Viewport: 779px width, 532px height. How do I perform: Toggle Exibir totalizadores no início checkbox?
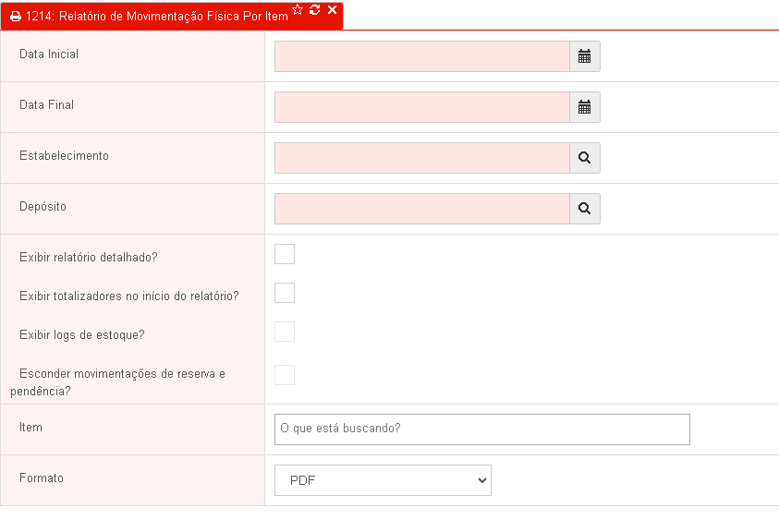[285, 293]
